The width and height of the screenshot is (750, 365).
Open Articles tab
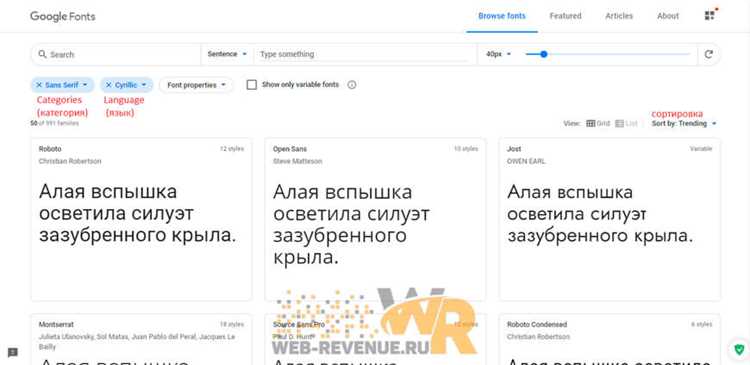click(x=619, y=16)
